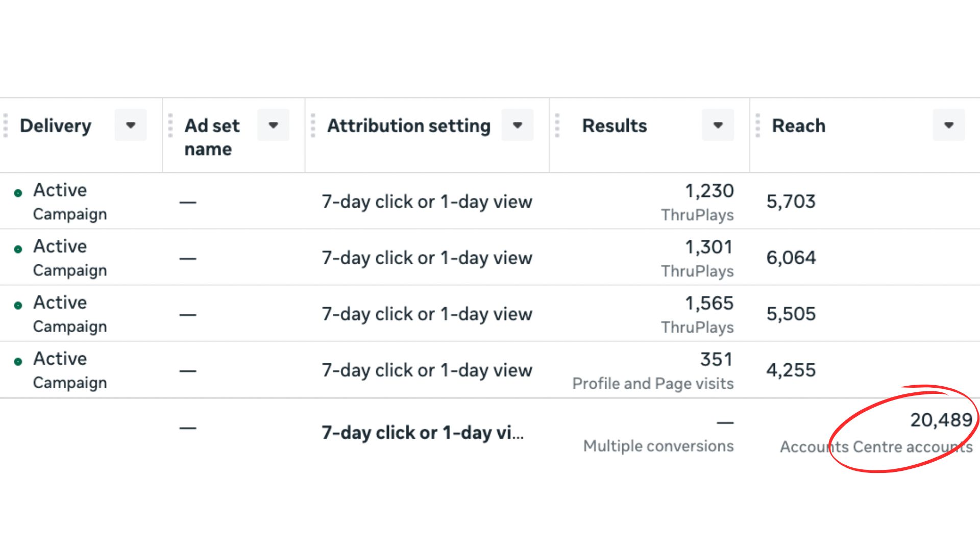Click the 20,489 total reach value
The height and width of the screenshot is (551, 980).
941,420
